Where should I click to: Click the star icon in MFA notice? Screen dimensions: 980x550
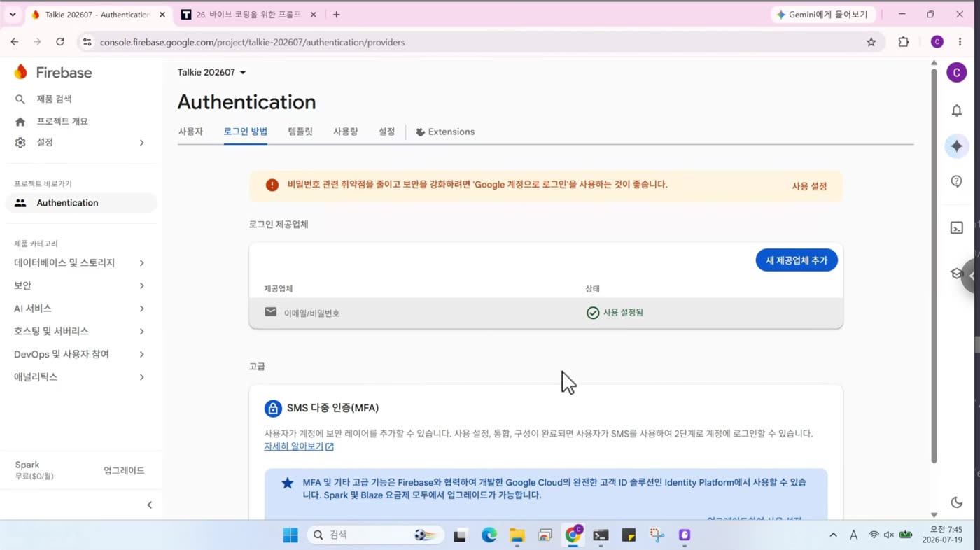pyautogui.click(x=288, y=483)
